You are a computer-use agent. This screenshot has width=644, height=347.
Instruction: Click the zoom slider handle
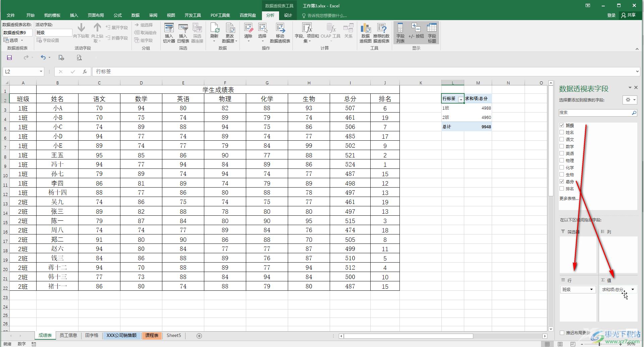[x=599, y=344]
